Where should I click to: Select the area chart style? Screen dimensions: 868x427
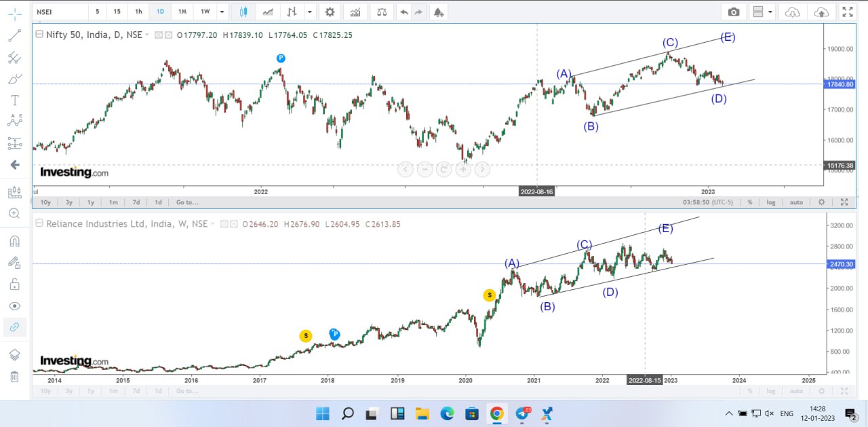coord(269,12)
